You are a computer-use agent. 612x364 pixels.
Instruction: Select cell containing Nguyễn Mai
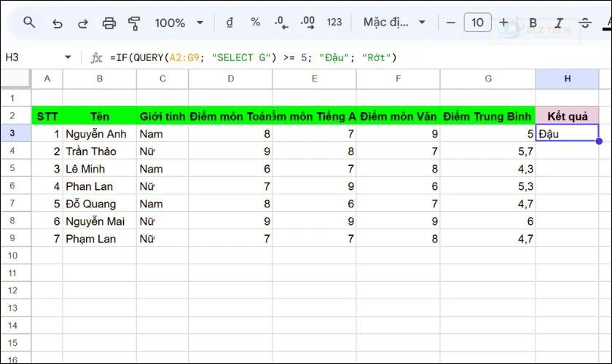100,221
